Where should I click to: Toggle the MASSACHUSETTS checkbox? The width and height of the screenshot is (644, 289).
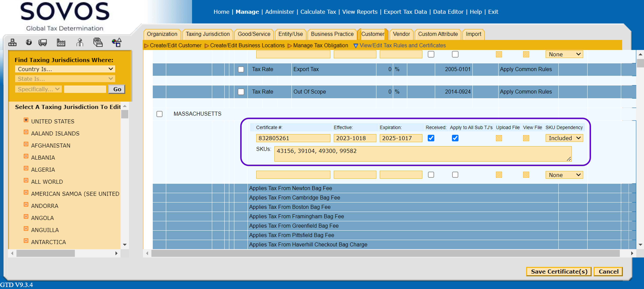point(159,114)
